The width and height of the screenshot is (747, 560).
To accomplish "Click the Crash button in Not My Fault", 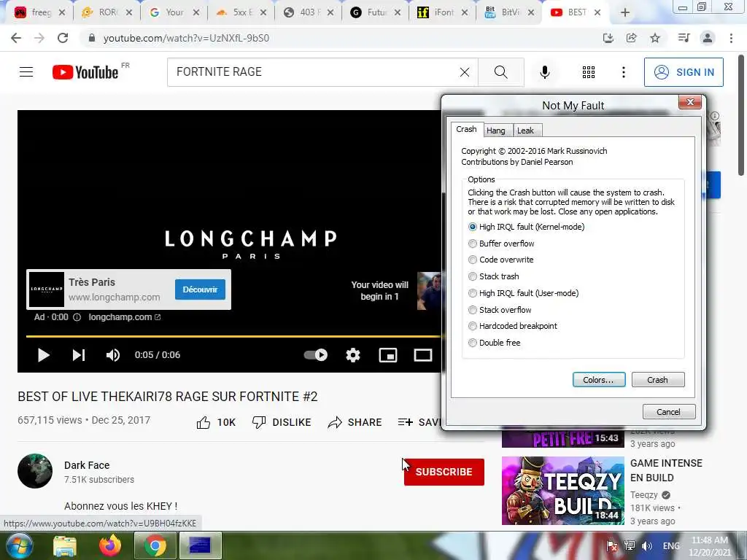I will (x=658, y=380).
